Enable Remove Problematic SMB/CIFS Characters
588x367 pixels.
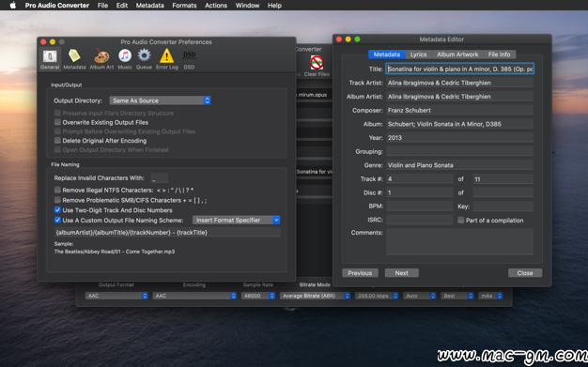[x=57, y=200]
